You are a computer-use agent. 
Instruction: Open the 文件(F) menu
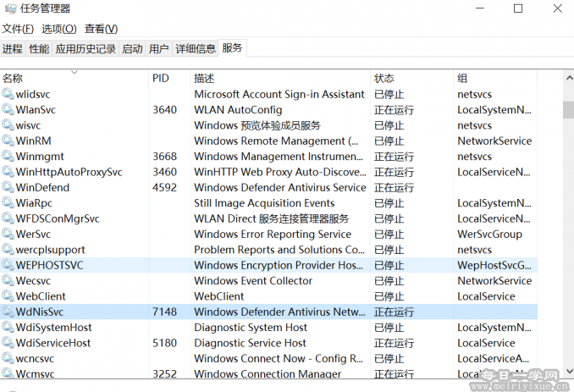pyautogui.click(x=18, y=29)
